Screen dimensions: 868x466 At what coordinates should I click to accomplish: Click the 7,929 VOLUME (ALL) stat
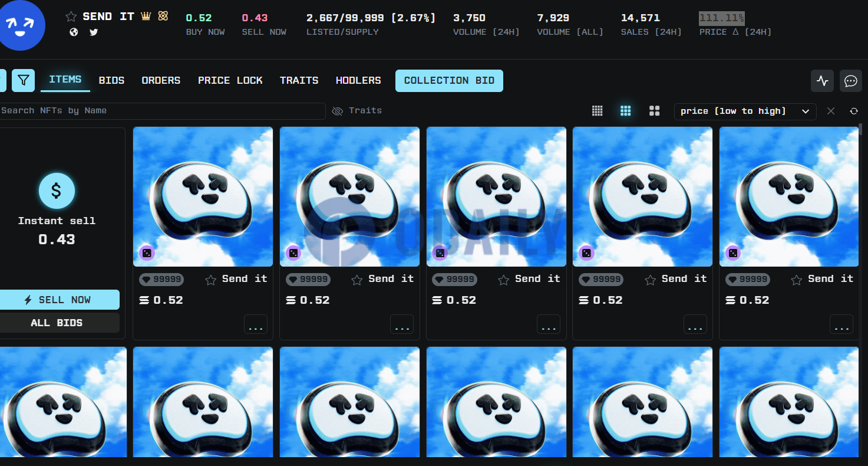(x=553, y=18)
